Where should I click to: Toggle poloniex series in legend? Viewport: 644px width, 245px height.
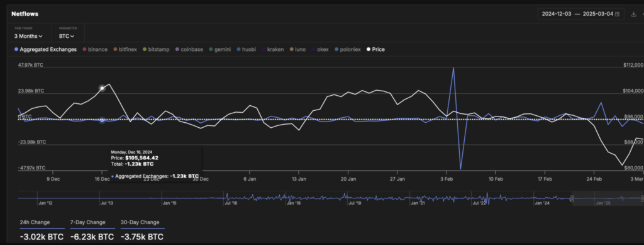(x=347, y=49)
